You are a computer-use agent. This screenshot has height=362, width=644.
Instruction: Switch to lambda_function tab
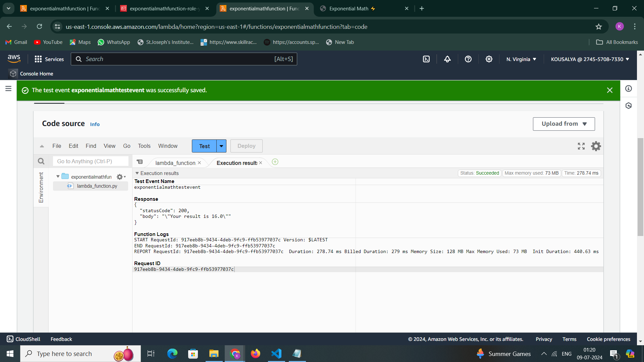click(x=175, y=163)
